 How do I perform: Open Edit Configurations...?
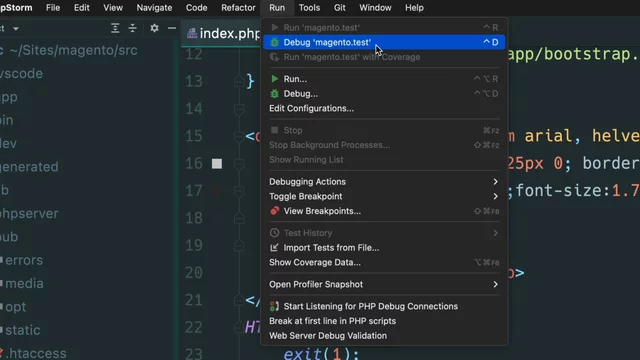(384, 108)
